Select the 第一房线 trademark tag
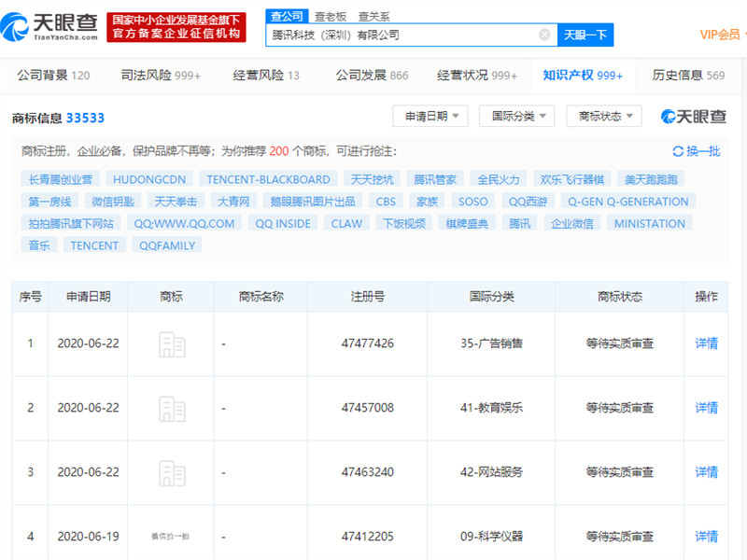The height and width of the screenshot is (560, 747). (x=49, y=202)
